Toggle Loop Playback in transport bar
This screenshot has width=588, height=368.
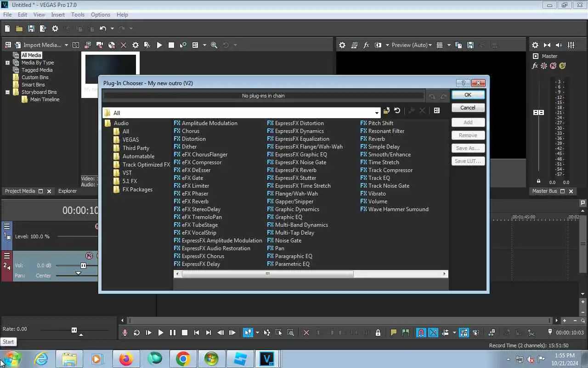[x=137, y=333]
